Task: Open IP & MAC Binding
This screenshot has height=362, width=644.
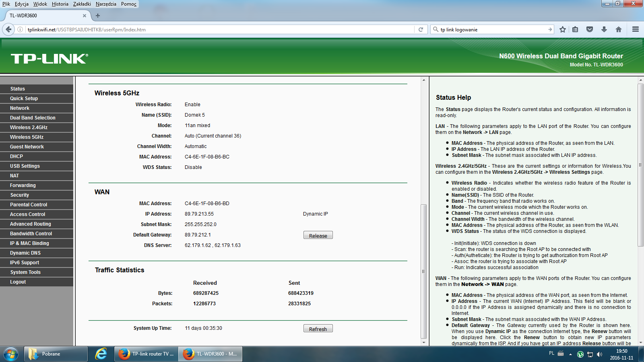Action: [37, 243]
